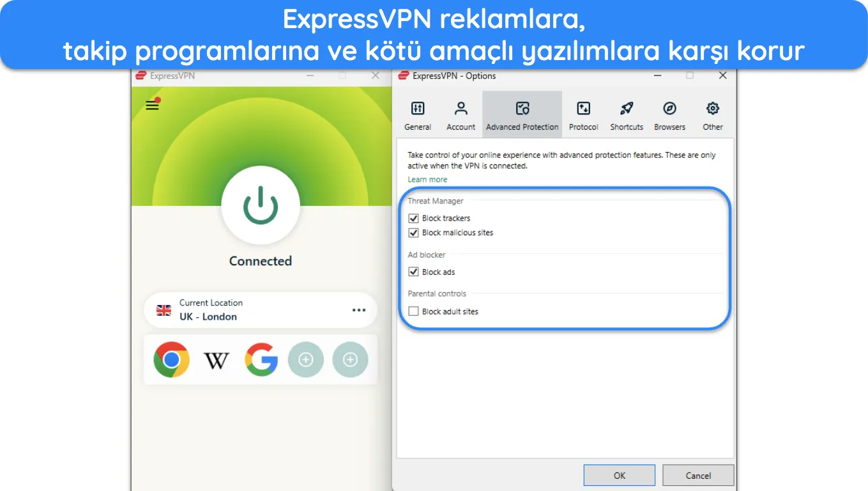
Task: Go to the Protocol tab
Action: (584, 116)
